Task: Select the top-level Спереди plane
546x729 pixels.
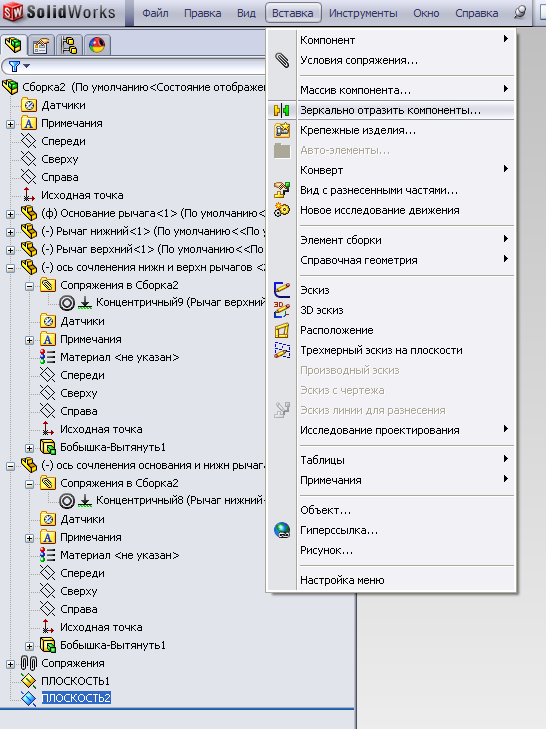Action: point(63,141)
